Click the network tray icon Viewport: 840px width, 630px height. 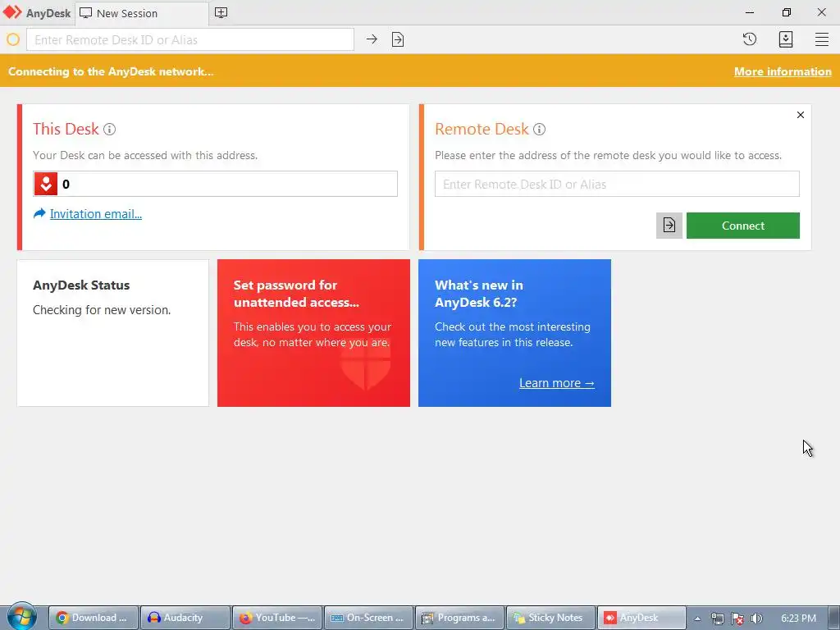coord(717,619)
